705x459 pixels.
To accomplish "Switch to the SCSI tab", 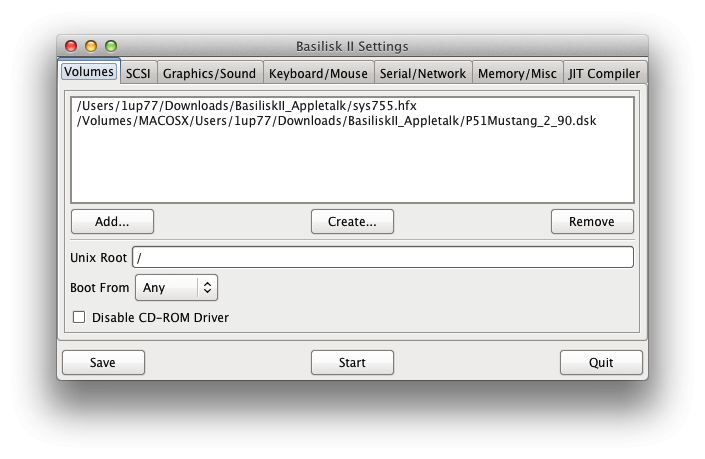I will pyautogui.click(x=137, y=73).
